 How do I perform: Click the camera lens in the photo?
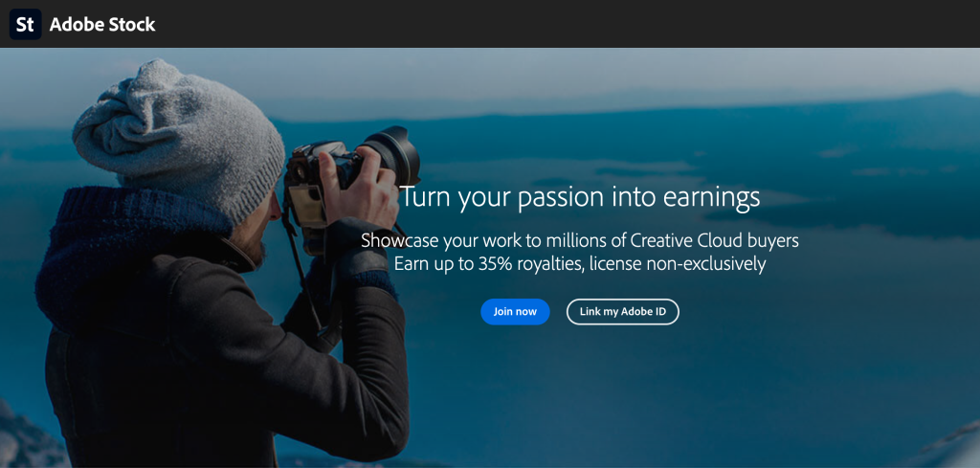tap(390, 155)
